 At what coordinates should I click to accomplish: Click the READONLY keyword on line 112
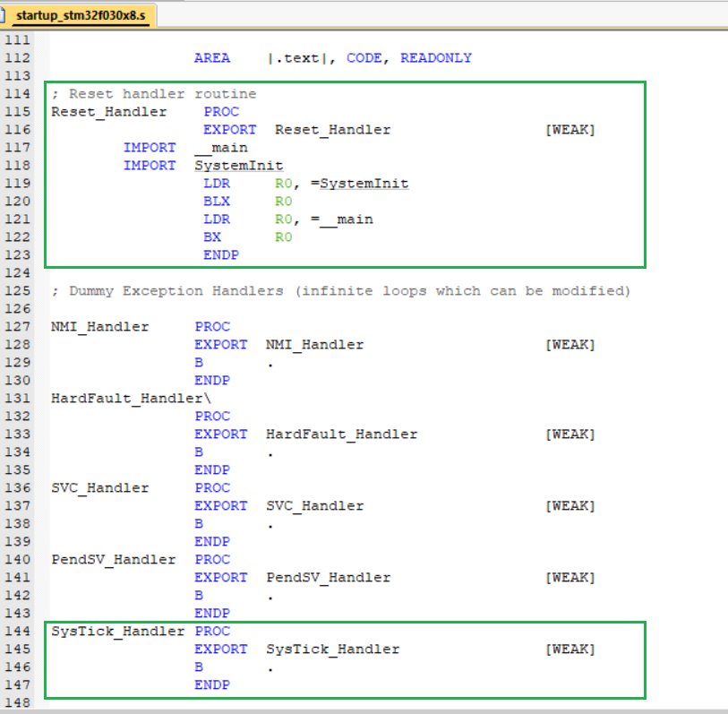click(436, 58)
